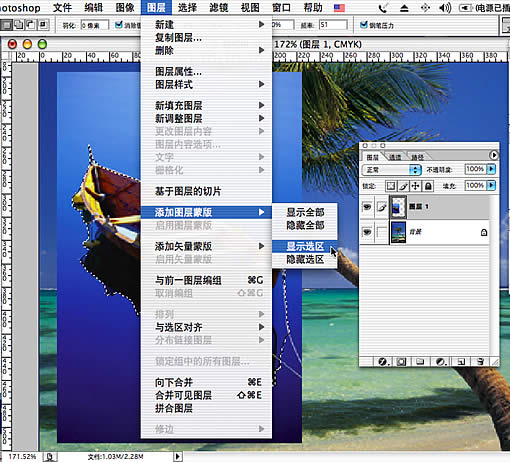Open the 窗口 menu
The image size is (510, 462).
282,7
